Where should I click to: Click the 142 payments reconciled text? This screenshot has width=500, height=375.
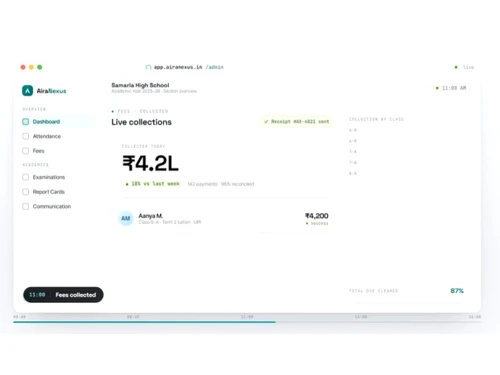[221, 184]
